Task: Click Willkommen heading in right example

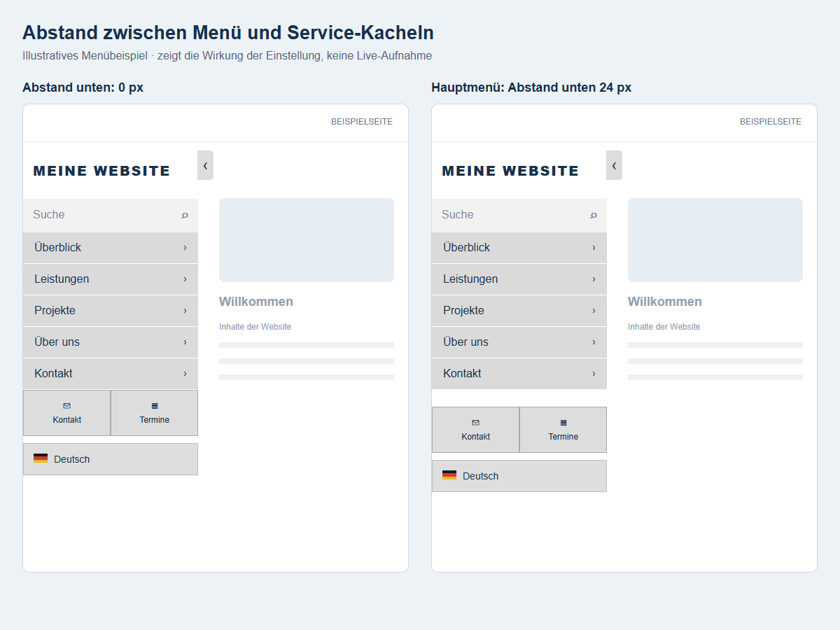Action: click(665, 302)
